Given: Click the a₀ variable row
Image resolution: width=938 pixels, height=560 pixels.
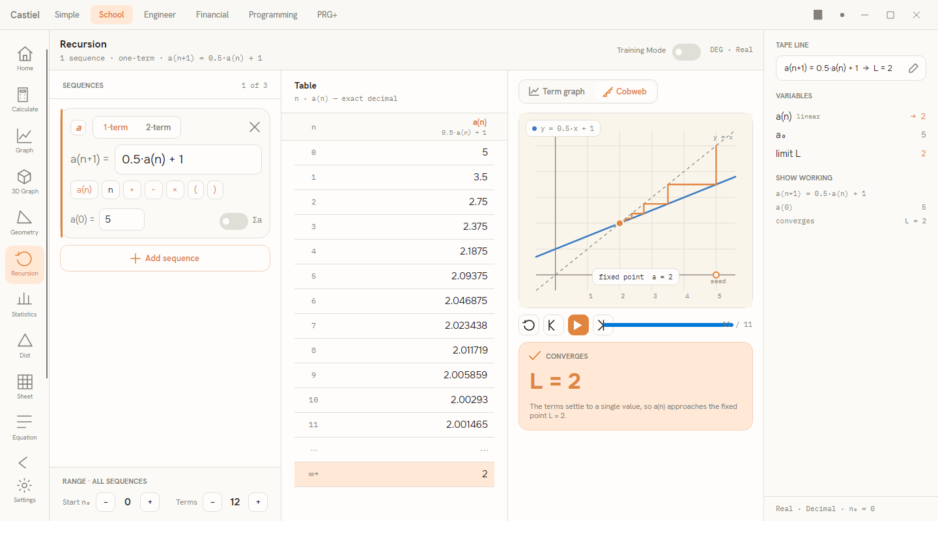Looking at the screenshot, I should [x=851, y=135].
